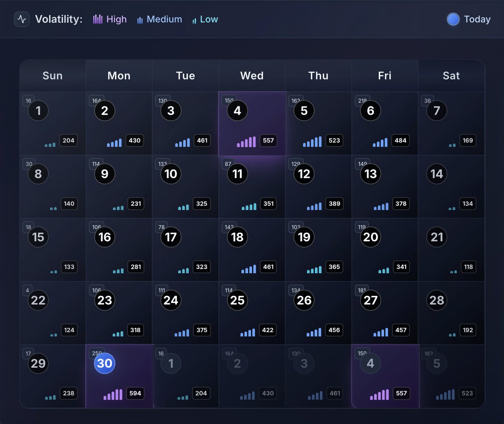Click the Today legend label
Screen dimensions: 504x424
(x=477, y=19)
